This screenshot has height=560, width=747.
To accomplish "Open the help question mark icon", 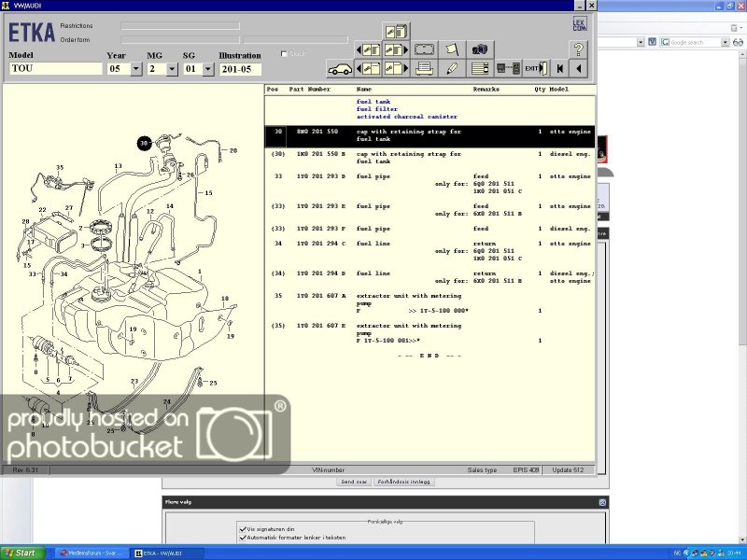I will (x=579, y=49).
